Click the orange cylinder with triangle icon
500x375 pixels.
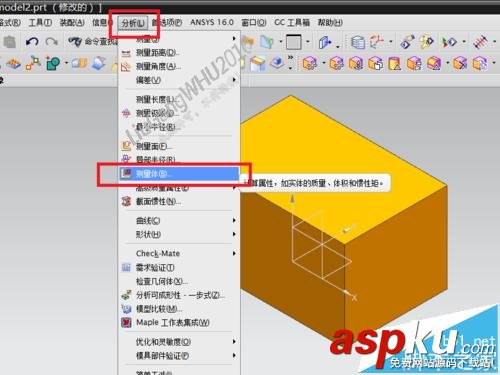pos(394,63)
